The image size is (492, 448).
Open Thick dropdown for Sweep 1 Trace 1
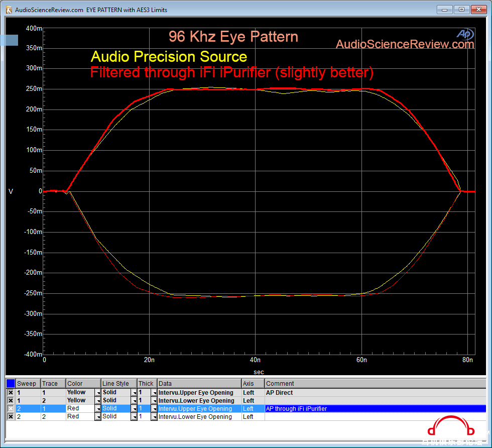pos(154,392)
